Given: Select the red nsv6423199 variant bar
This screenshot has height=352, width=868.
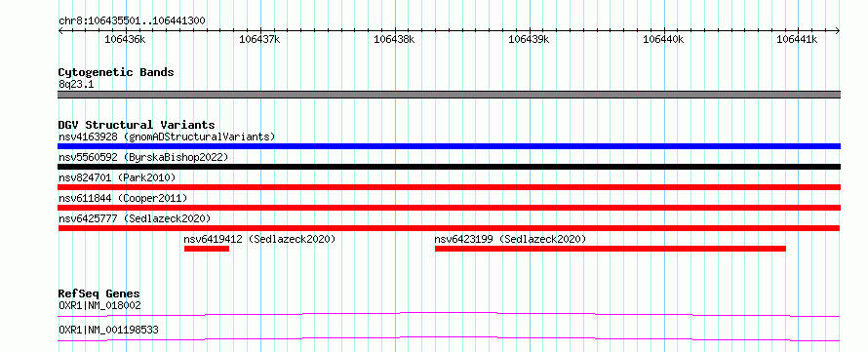Looking at the screenshot, I should (x=610, y=249).
